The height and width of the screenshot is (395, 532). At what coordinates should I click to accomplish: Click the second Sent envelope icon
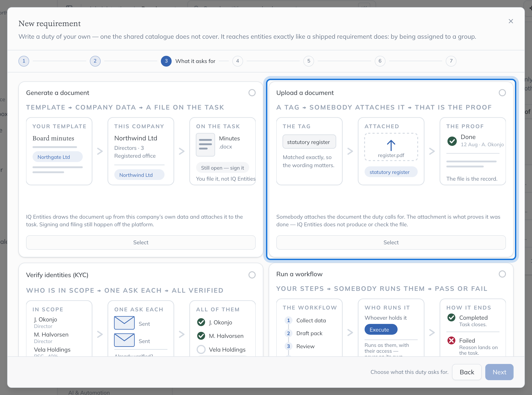124,340
